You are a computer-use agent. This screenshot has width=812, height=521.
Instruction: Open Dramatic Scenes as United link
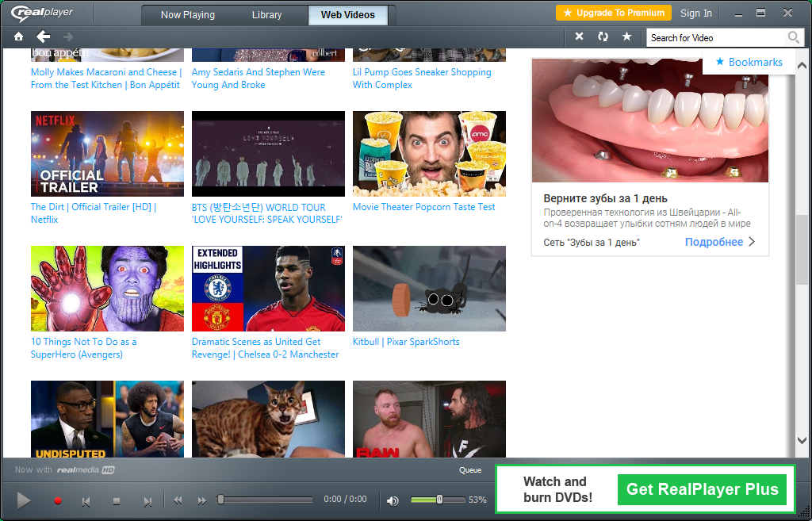(x=265, y=348)
